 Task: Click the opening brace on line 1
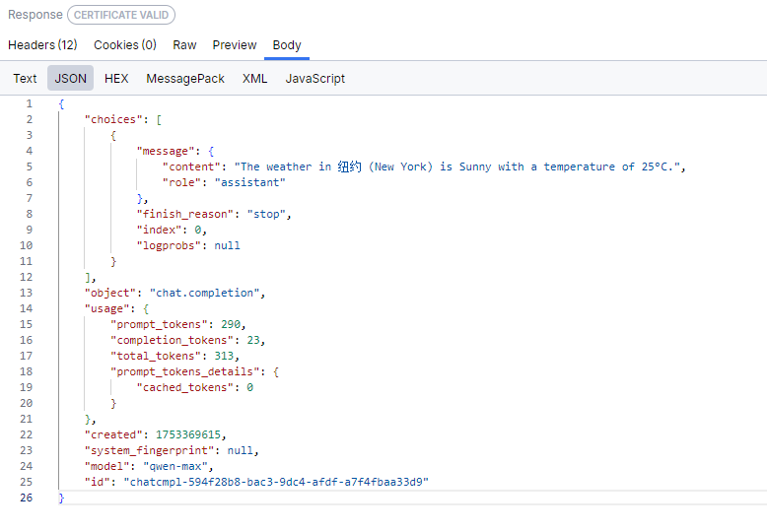click(61, 103)
